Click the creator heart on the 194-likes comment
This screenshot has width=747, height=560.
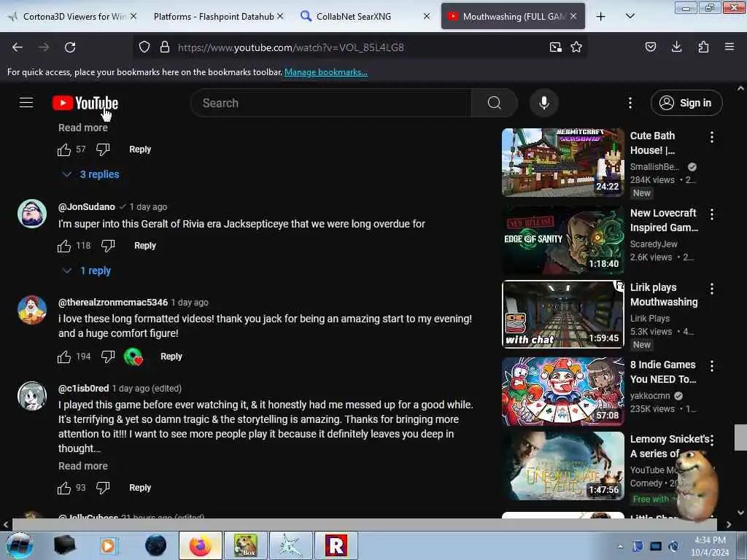pos(133,357)
